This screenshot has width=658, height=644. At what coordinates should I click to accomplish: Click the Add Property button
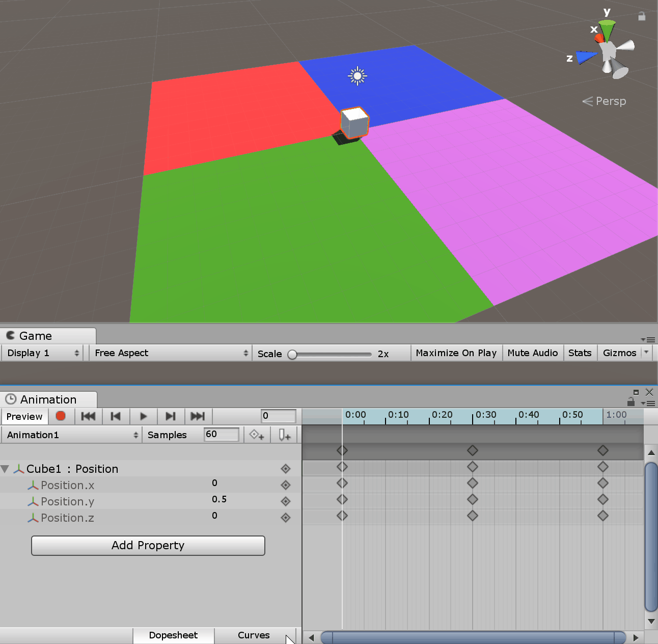148,545
